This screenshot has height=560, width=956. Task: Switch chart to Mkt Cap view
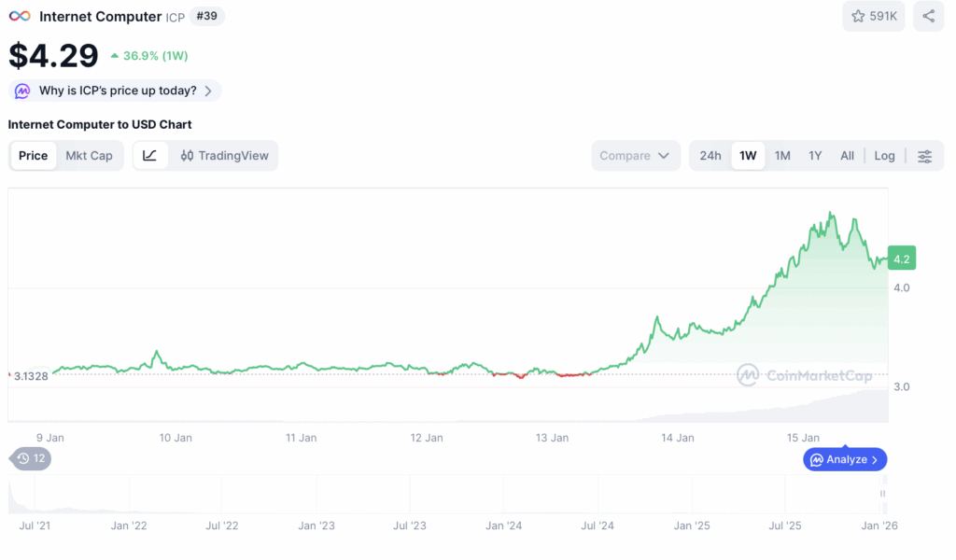[89, 155]
